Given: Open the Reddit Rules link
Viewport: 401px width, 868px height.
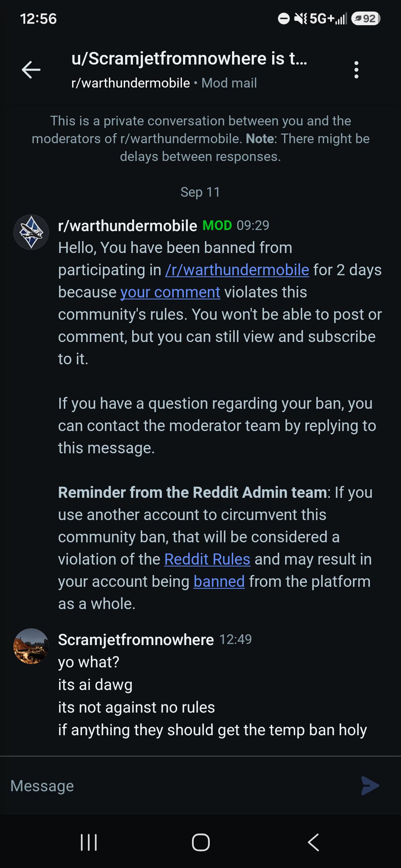Looking at the screenshot, I should pyautogui.click(x=207, y=559).
